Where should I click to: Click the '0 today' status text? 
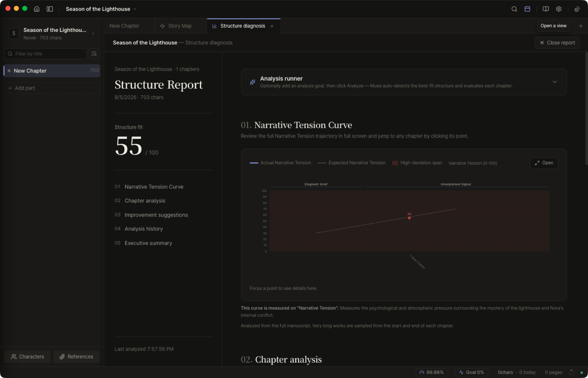coord(527,372)
